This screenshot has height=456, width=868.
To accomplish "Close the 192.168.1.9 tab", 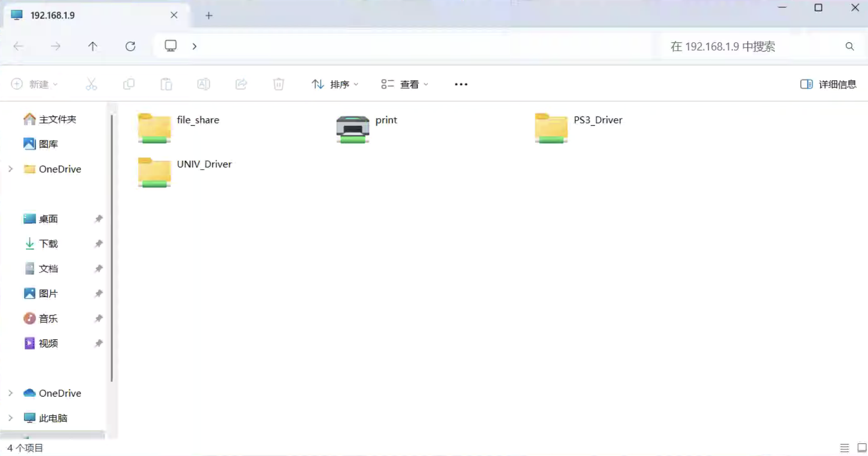I will 174,15.
